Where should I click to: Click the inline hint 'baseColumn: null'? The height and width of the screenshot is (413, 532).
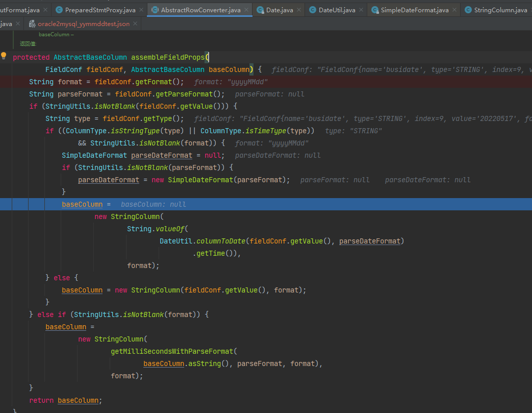coord(154,205)
